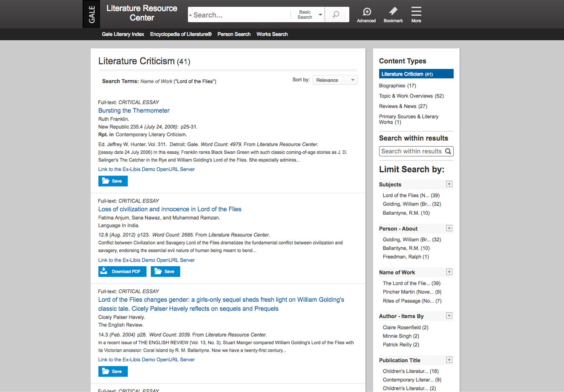Expand the Person - About filter section

click(x=449, y=228)
